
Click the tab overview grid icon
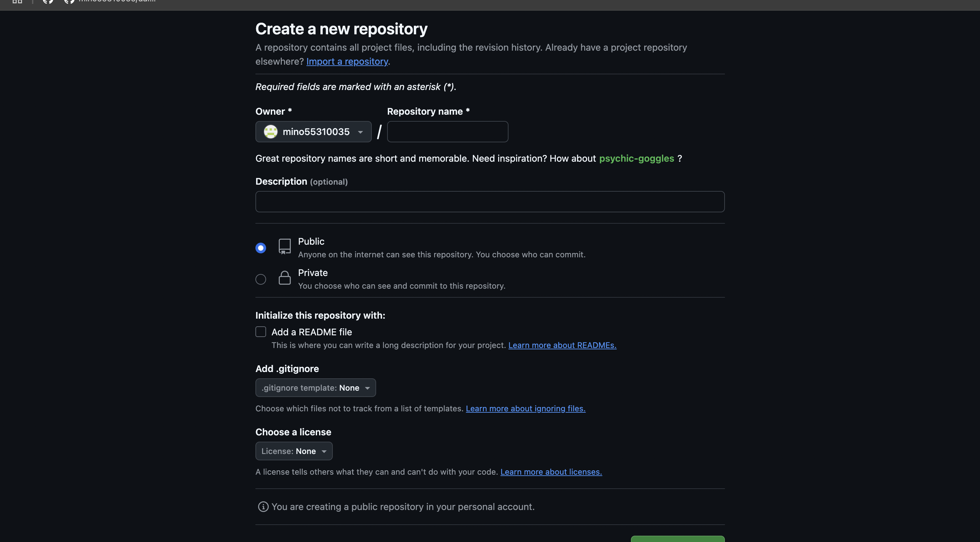point(17,2)
